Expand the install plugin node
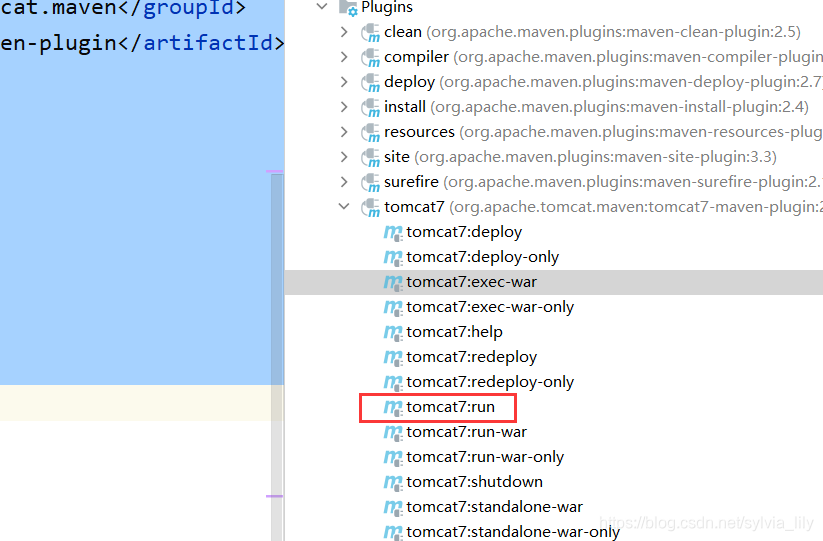 (x=344, y=107)
